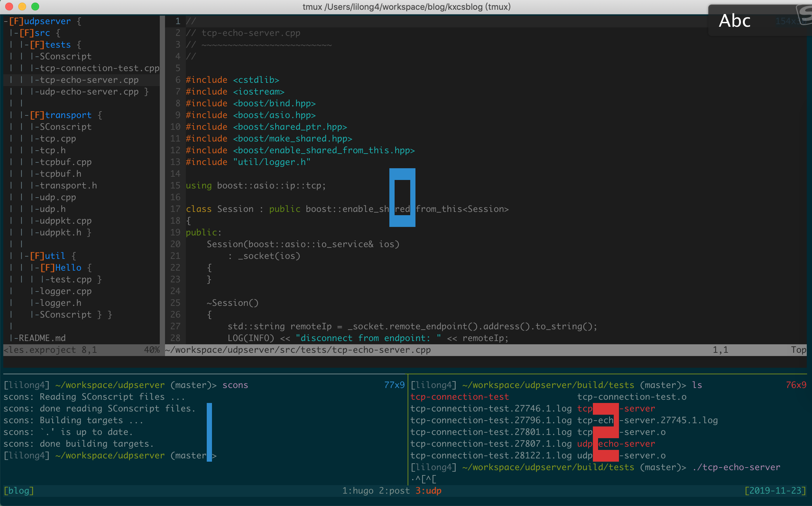This screenshot has height=506, width=812.
Task: Click the boost/make_shared.hpp include line
Action: pos(269,139)
